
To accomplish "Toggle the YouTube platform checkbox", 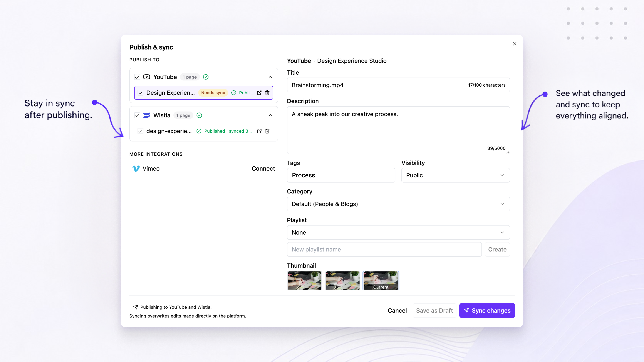I will click(137, 77).
